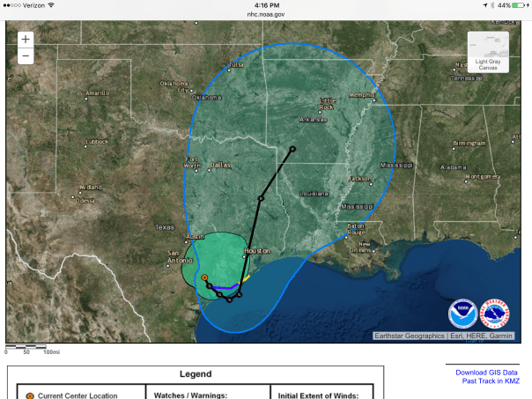Viewport: 532px width, 399px height.
Task: Click the forecast track point in East Texas
Action: (261, 199)
